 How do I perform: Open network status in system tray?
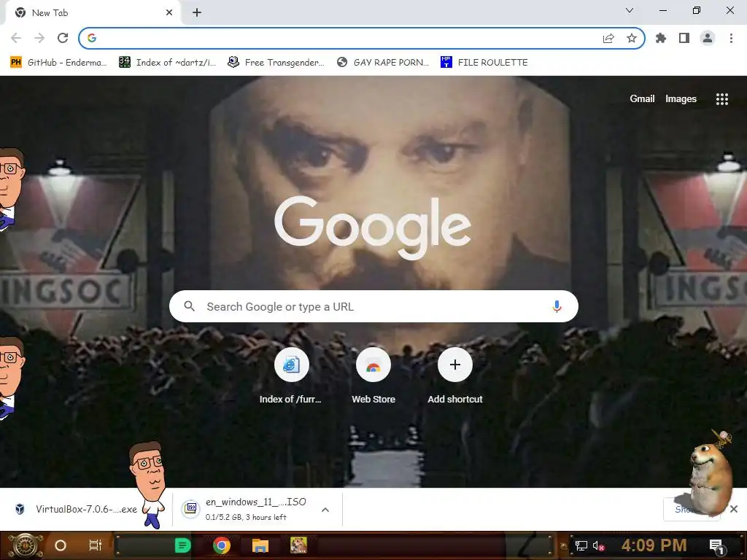click(581, 545)
